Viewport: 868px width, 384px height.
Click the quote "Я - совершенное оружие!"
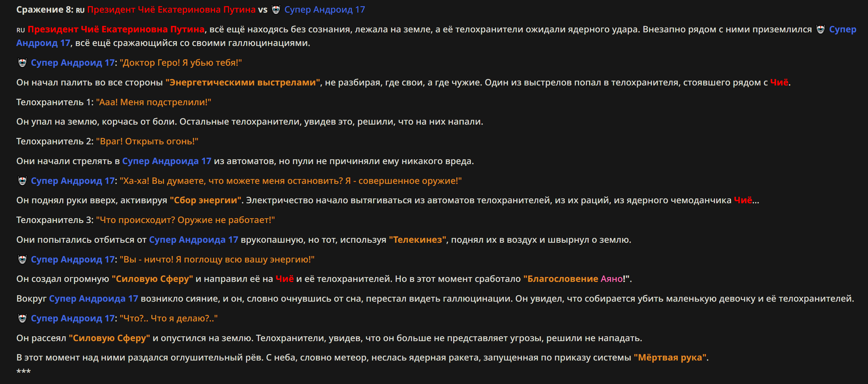pyautogui.click(x=404, y=181)
